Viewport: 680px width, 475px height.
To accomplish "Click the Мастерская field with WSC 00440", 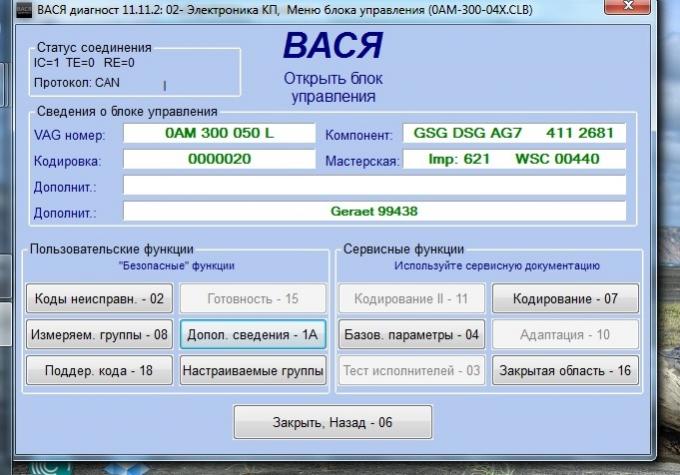I will click(514, 159).
